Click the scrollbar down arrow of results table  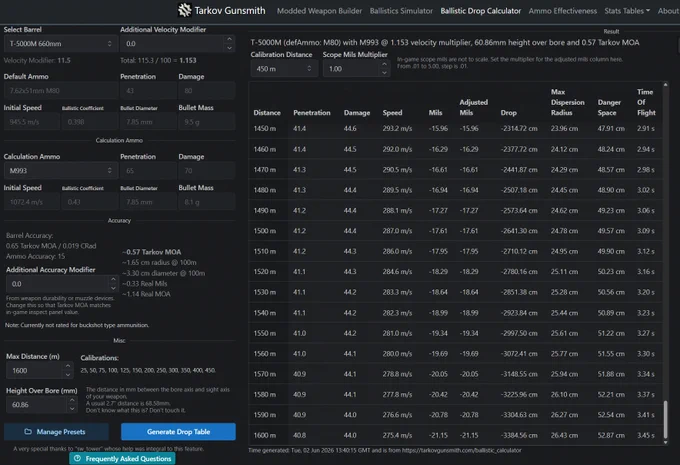[x=666, y=442]
